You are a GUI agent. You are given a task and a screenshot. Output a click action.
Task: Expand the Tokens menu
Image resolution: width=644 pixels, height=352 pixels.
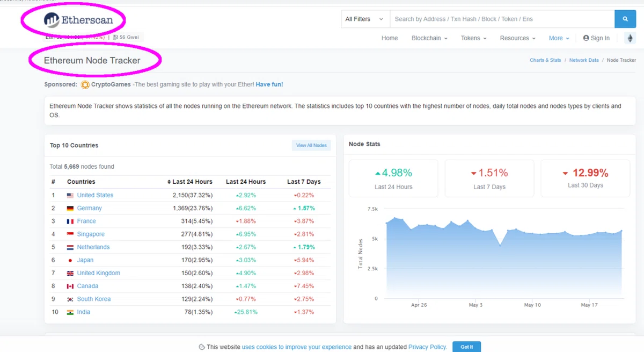click(473, 38)
